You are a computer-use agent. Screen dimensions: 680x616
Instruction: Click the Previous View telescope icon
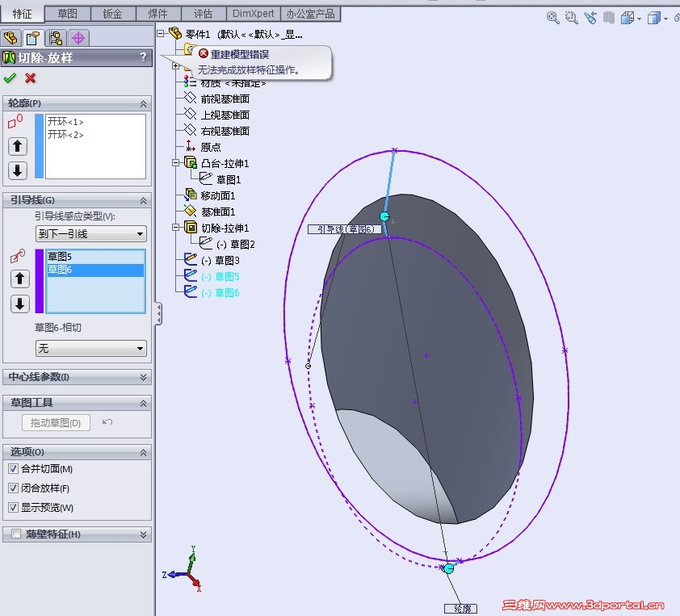coord(590,17)
